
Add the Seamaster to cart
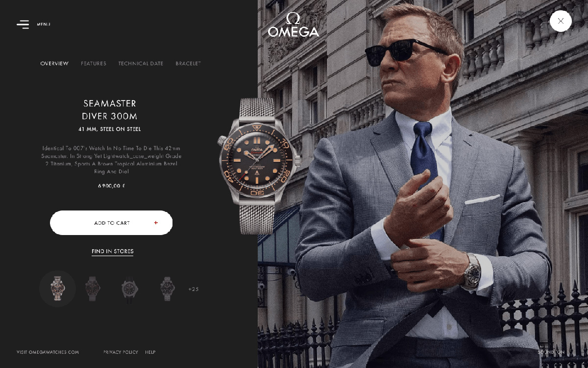tap(111, 223)
